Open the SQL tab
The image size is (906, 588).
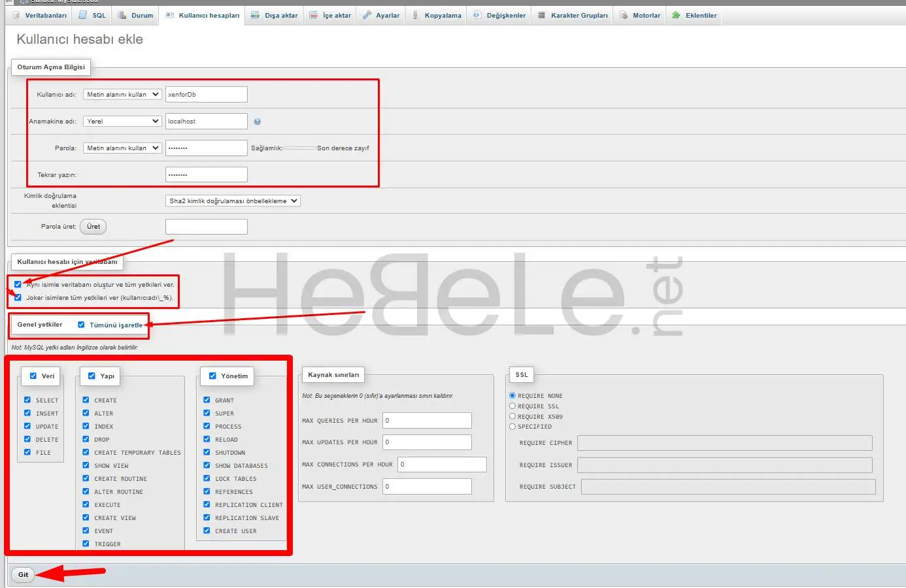[92, 15]
